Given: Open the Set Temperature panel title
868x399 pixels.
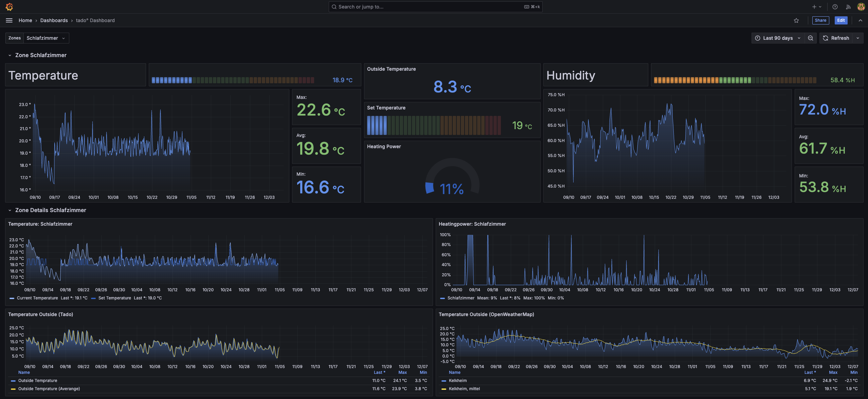Looking at the screenshot, I should 386,108.
